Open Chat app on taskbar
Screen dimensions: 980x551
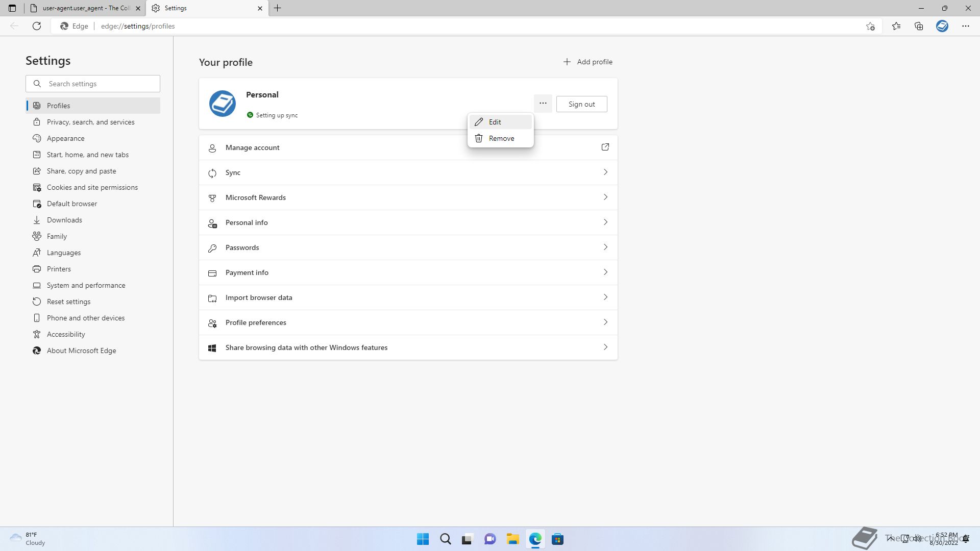click(x=490, y=539)
